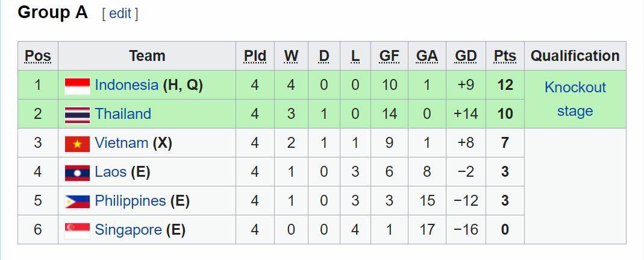
Task: Open the Indonesia team link
Action: tap(127, 84)
